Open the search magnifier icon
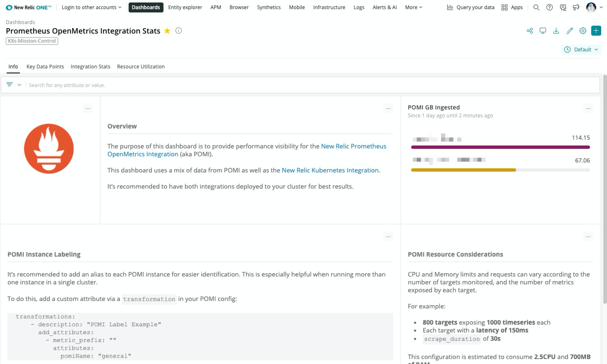This screenshot has height=364, width=607. pos(536,7)
